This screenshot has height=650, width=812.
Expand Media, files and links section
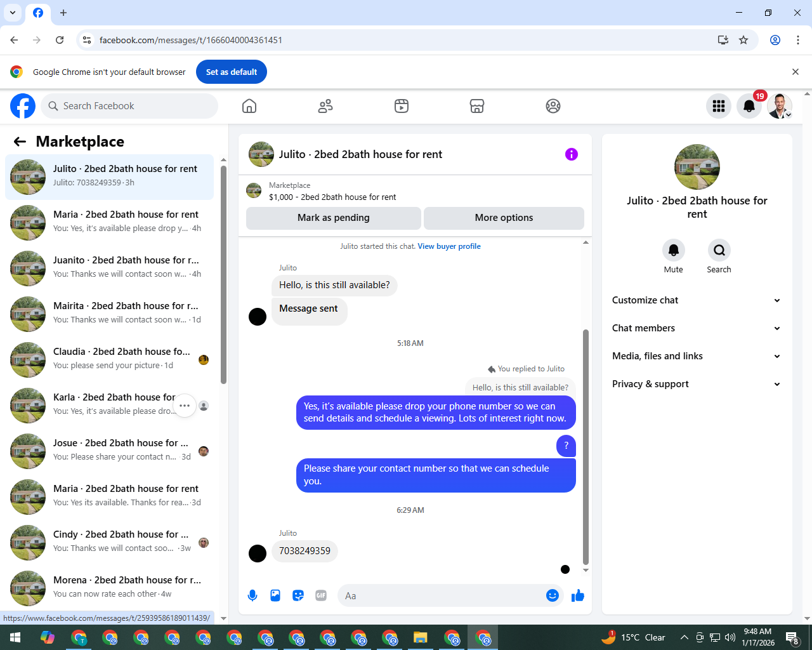pyautogui.click(x=697, y=356)
